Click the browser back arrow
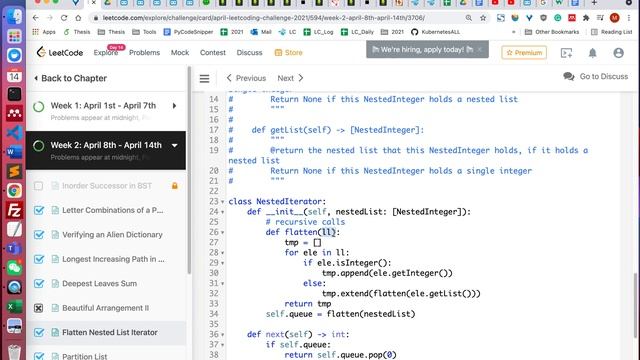Image resolution: width=640 pixels, height=360 pixels. coord(36,18)
